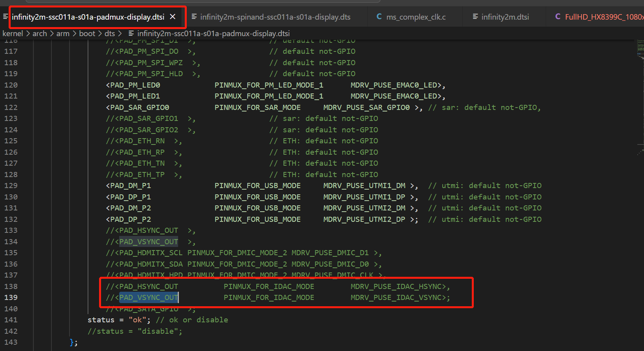
Task: Click MDRV_PUSE_UTMI2_DP text
Action: [364, 219]
